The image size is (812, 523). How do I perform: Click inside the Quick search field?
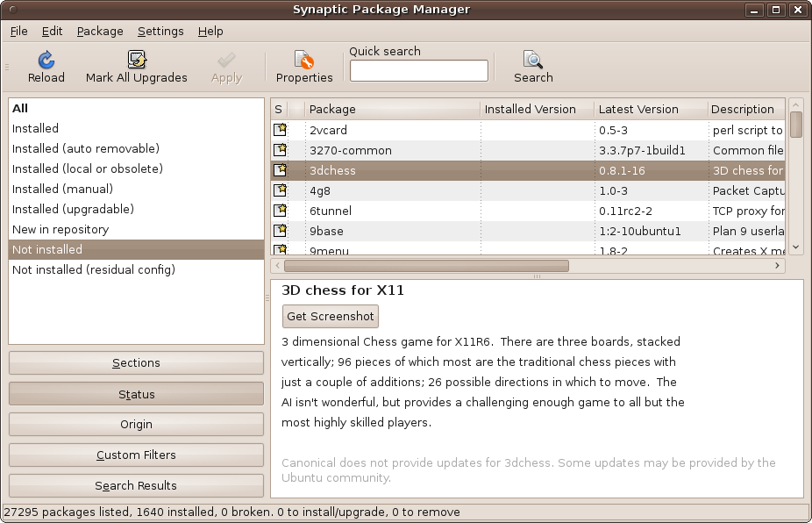(x=418, y=70)
